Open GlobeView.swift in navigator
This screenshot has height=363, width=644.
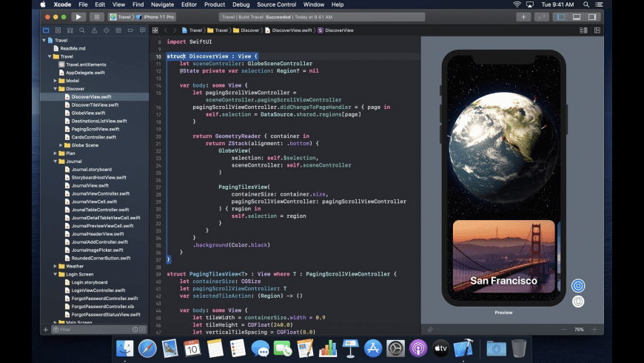tap(89, 113)
